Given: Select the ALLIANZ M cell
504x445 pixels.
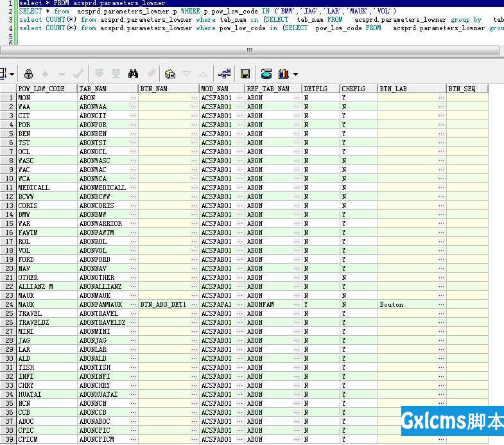Looking at the screenshot, I should coord(47,286).
